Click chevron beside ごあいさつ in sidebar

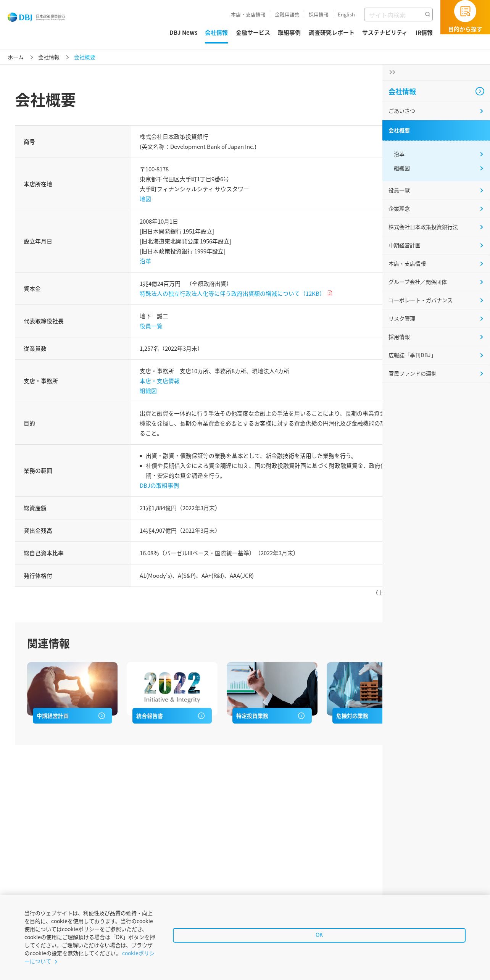coord(481,111)
